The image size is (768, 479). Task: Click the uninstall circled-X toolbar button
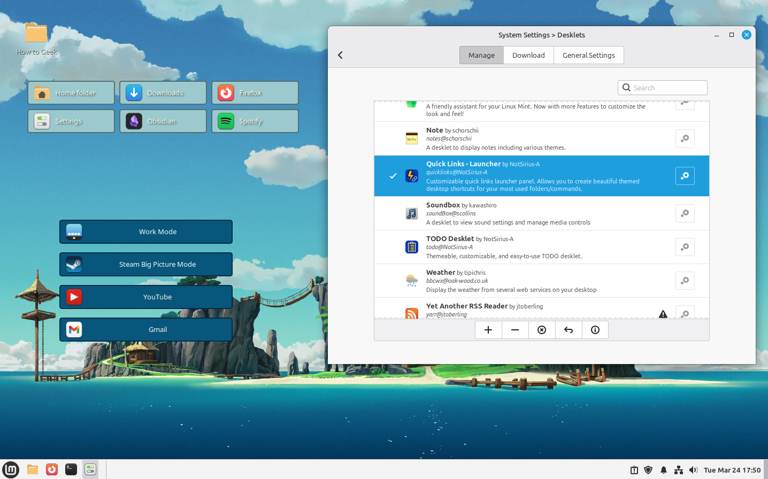click(x=542, y=330)
